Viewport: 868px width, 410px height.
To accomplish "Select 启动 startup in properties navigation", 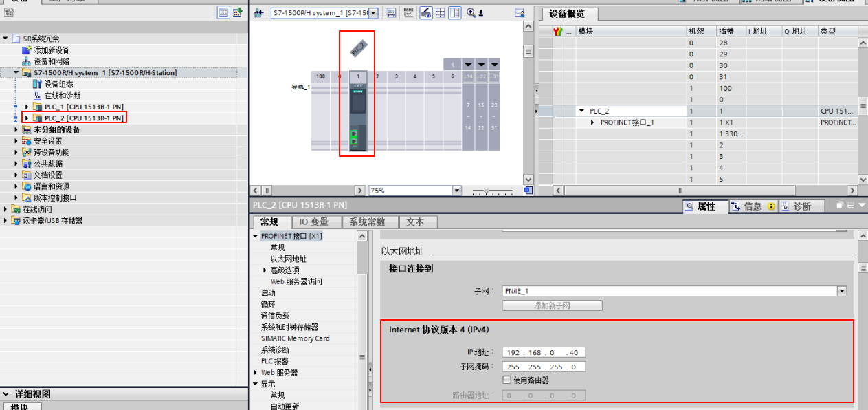I will [x=268, y=293].
